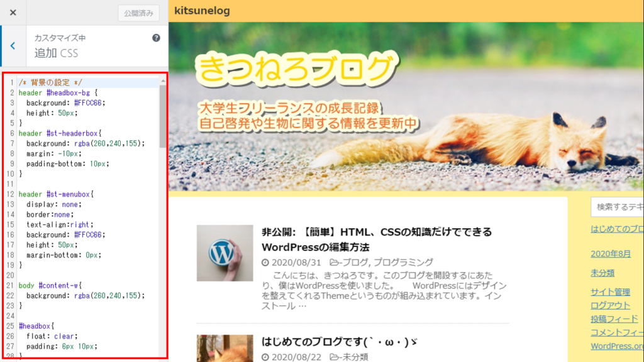Open the help question mark icon
Viewport: 644px width, 362px height.
point(156,38)
